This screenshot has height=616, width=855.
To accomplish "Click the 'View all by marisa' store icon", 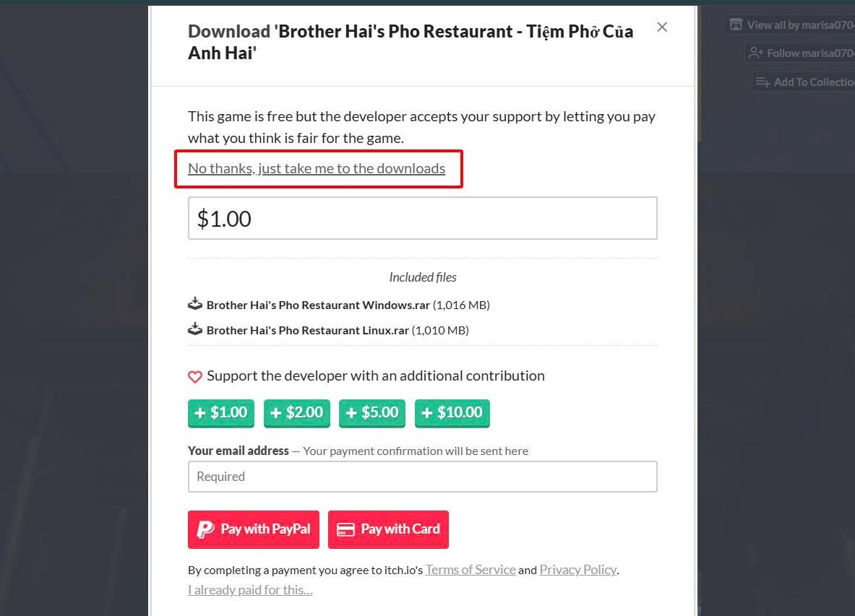I will click(736, 25).
